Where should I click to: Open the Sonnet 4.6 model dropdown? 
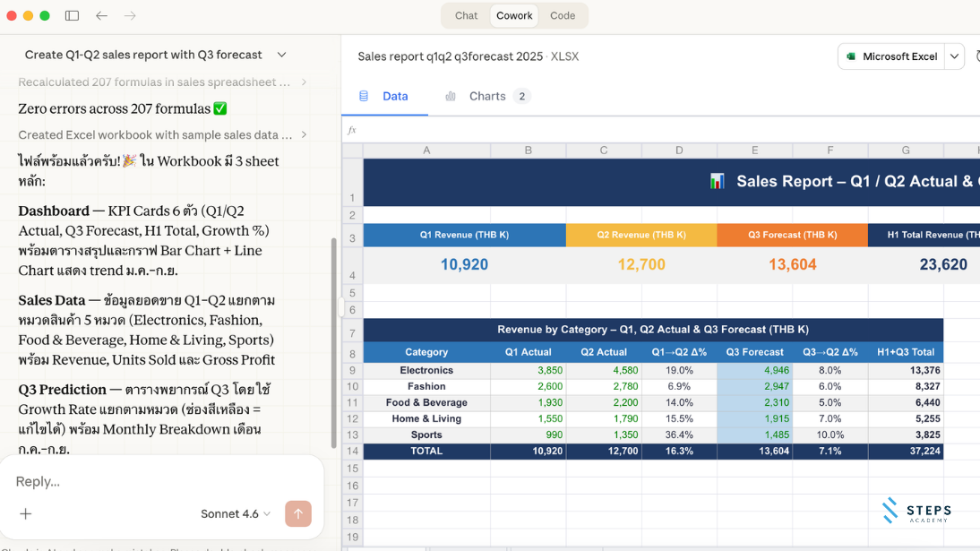236,513
